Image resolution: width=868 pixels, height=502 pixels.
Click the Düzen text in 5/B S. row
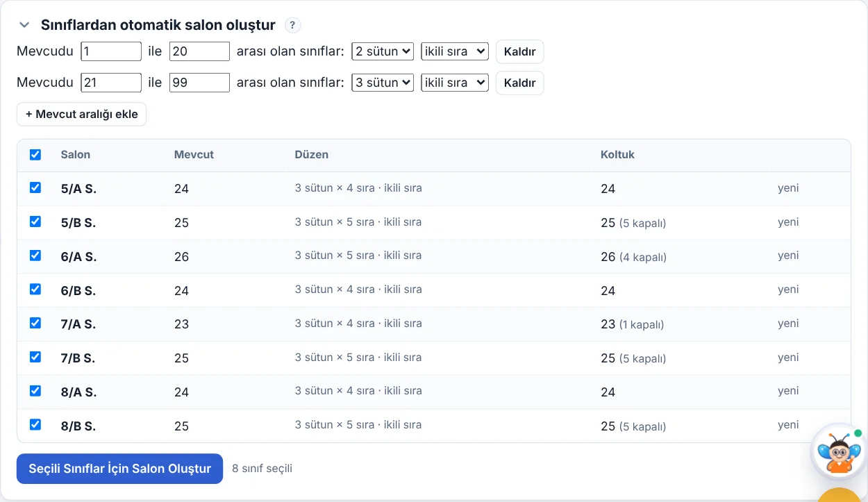tap(358, 222)
